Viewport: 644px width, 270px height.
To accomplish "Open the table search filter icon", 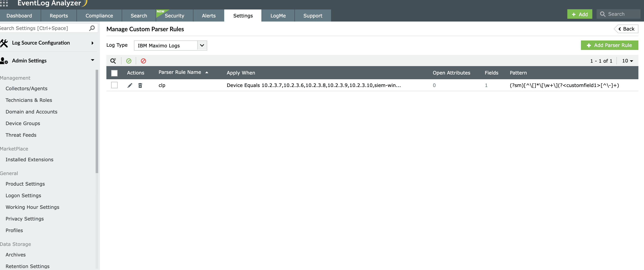I will click(x=113, y=61).
